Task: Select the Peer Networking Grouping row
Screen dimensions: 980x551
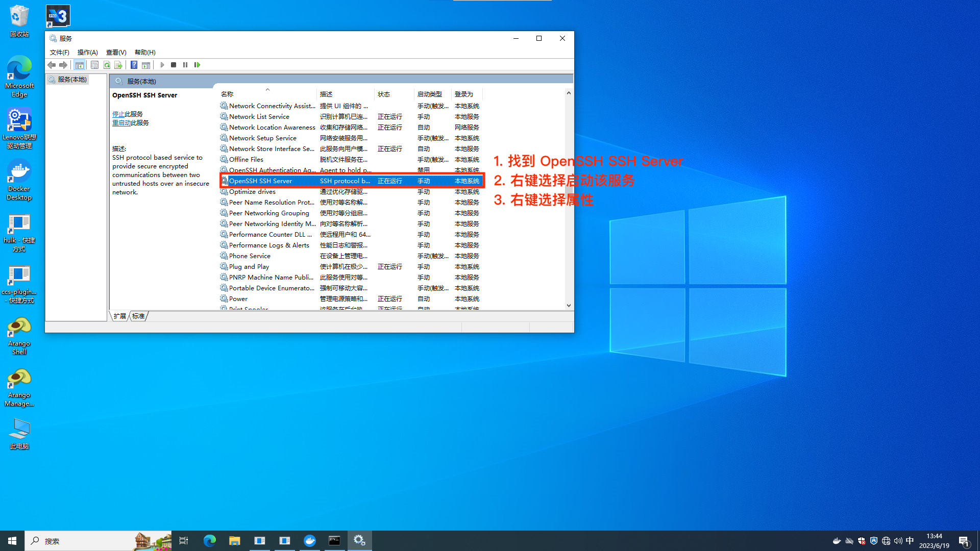Action: pyautogui.click(x=351, y=213)
